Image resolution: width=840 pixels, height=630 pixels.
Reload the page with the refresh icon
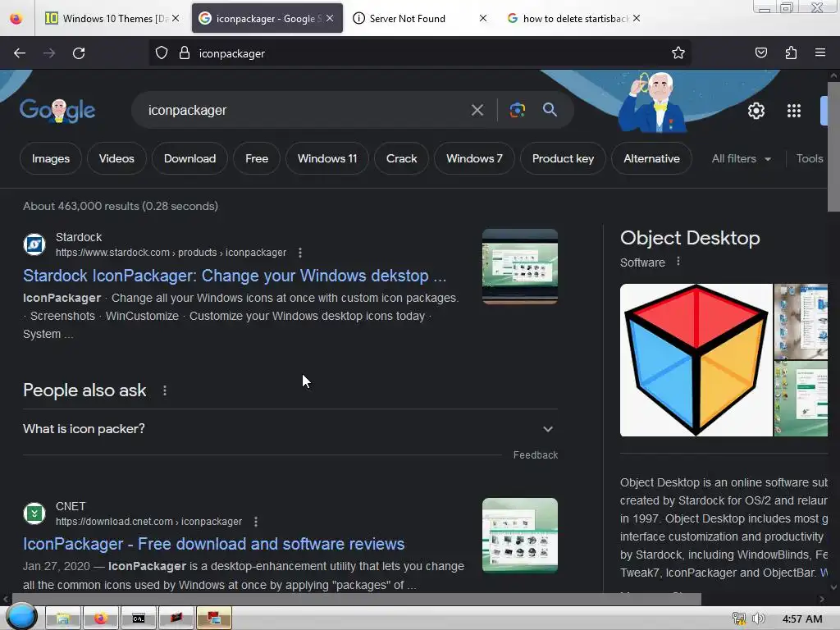pos(79,53)
